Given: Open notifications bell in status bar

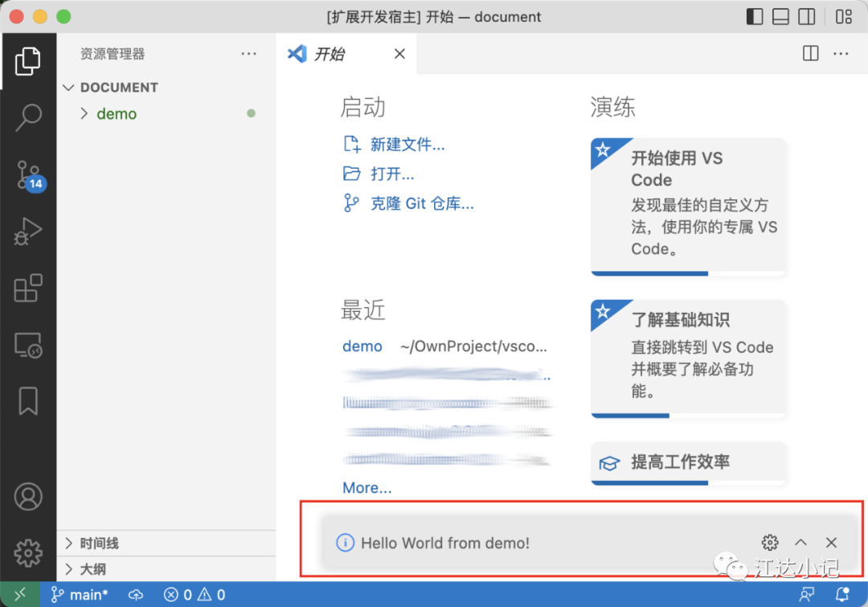Looking at the screenshot, I should 842,595.
